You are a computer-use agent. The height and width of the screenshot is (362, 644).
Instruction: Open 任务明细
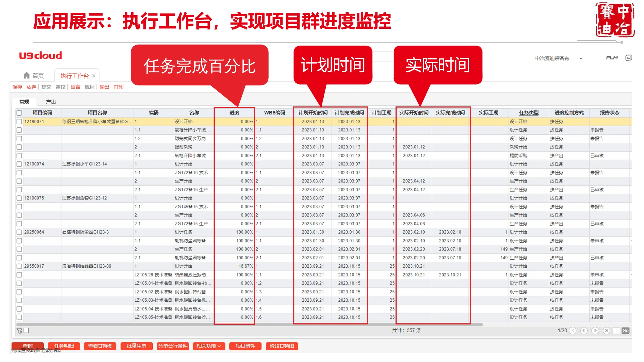pos(64,346)
